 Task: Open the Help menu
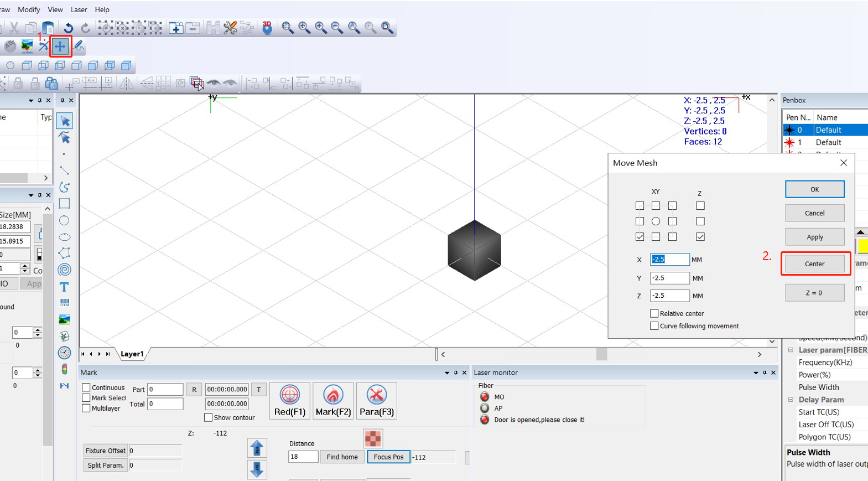[x=102, y=9]
